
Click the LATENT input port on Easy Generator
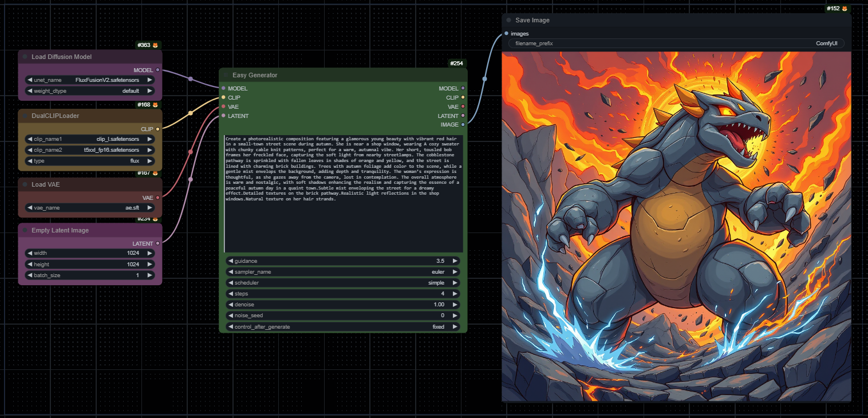(x=223, y=116)
